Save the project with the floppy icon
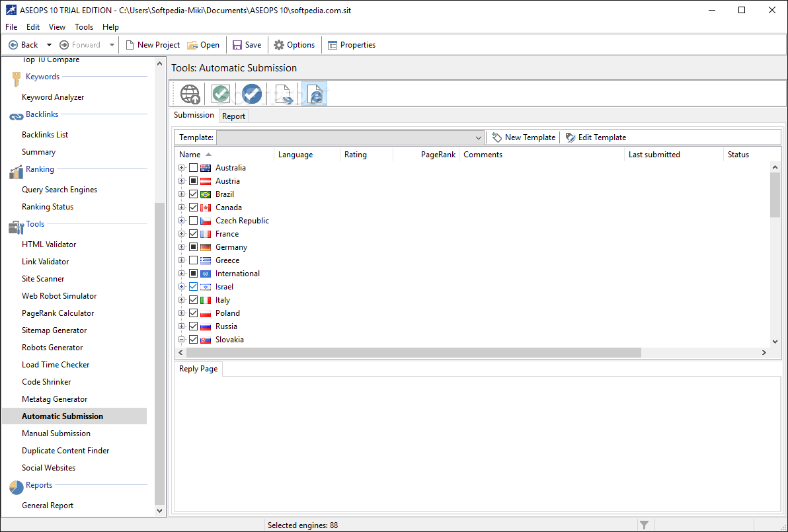788x532 pixels. (247, 45)
